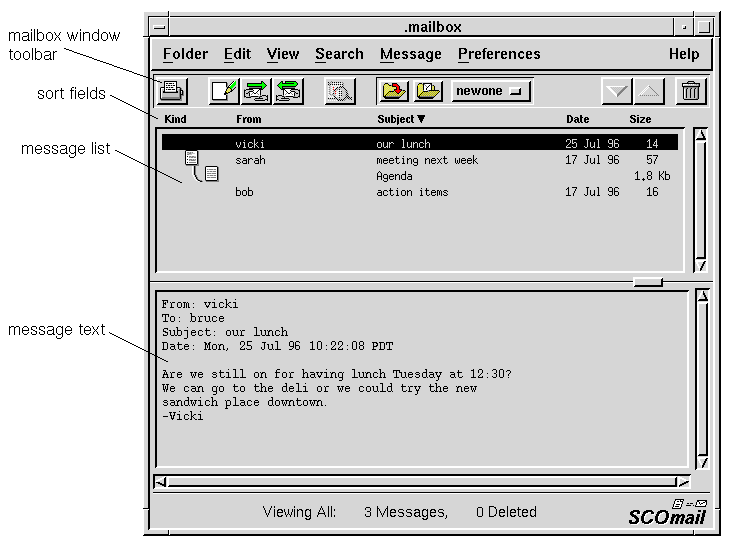The height and width of the screenshot is (549, 731).
Task: Click the open folder icon with red arrow
Action: [x=394, y=92]
